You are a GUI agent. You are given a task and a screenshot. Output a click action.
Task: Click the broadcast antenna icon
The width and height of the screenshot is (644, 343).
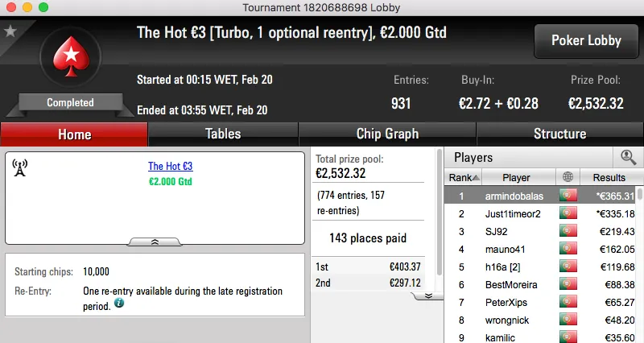tap(21, 167)
